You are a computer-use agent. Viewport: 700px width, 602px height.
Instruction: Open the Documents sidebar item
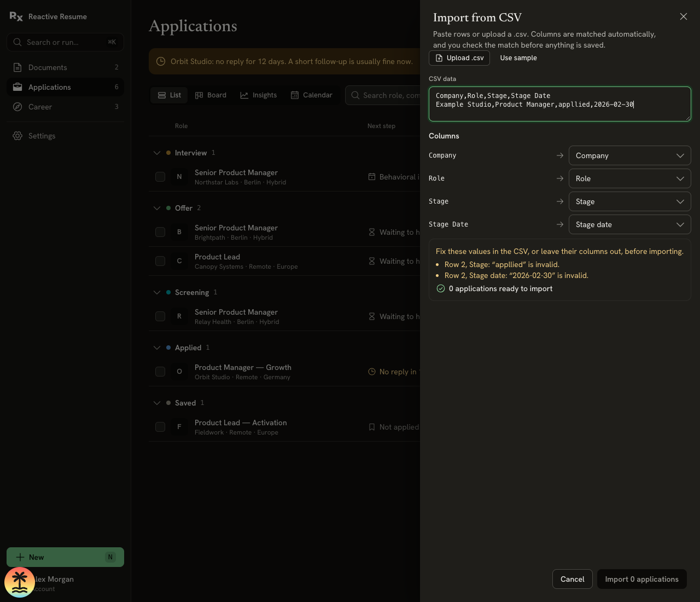point(65,67)
